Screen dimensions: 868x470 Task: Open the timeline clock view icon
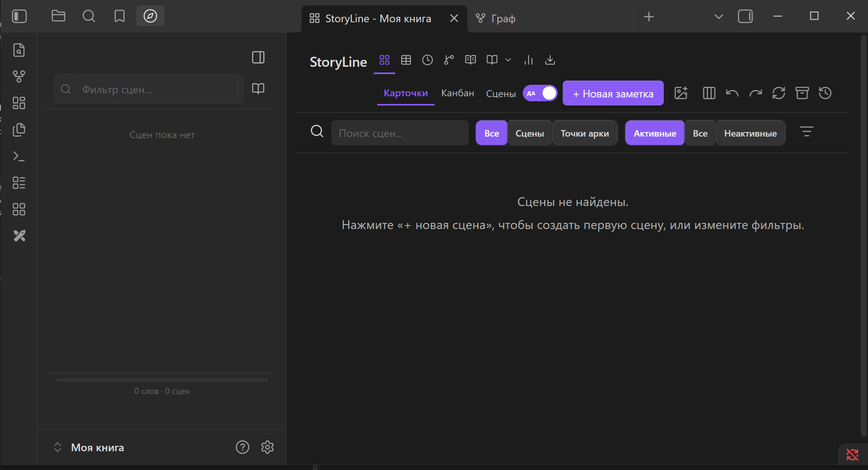coord(427,60)
